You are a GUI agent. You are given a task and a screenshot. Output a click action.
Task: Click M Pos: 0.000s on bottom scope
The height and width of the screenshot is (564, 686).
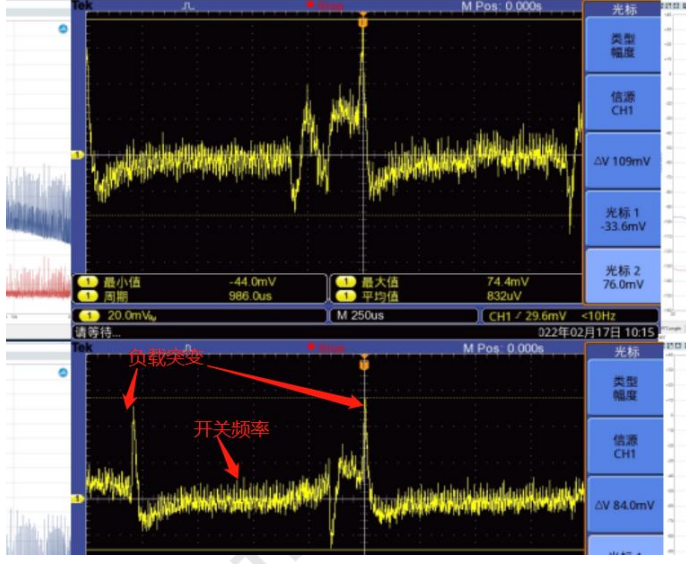tap(503, 348)
